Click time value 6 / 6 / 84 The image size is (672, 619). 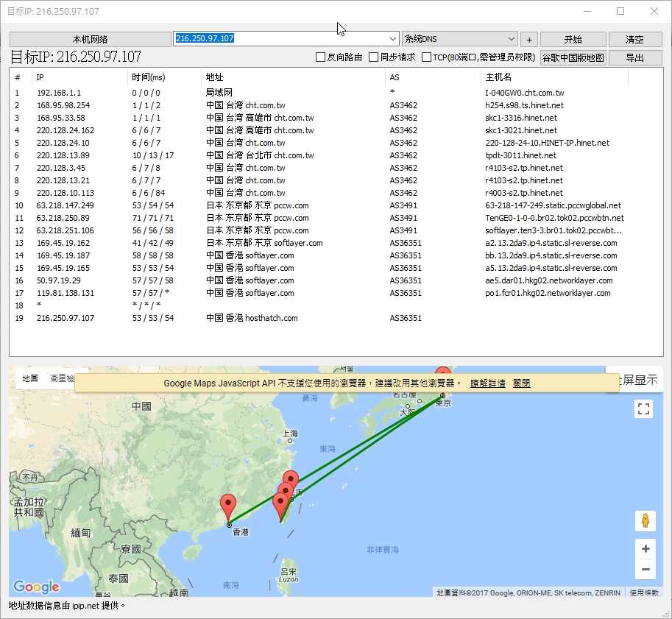149,193
